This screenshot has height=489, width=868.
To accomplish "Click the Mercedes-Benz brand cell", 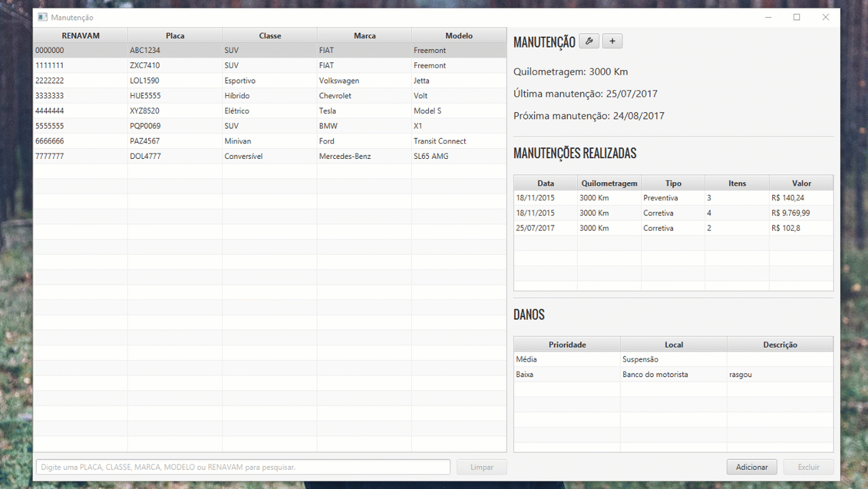I will tap(364, 156).
